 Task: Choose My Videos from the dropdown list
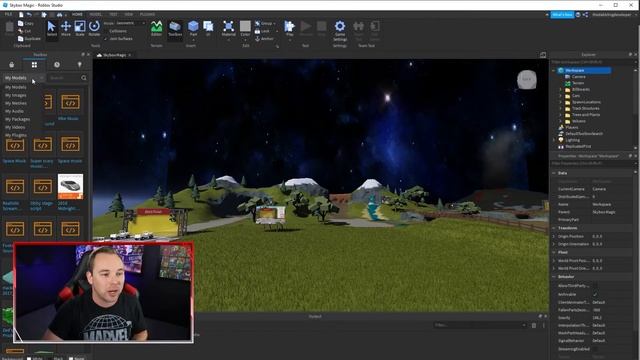pyautogui.click(x=15, y=127)
